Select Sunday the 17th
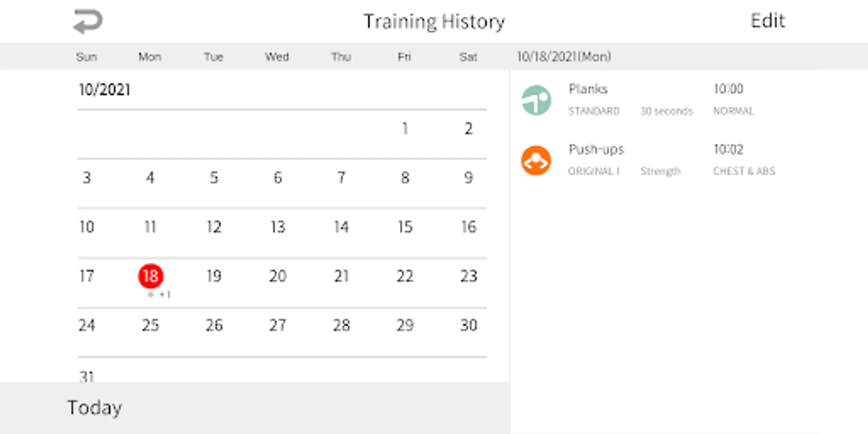Screen dimensions: 868x434 coord(87,276)
